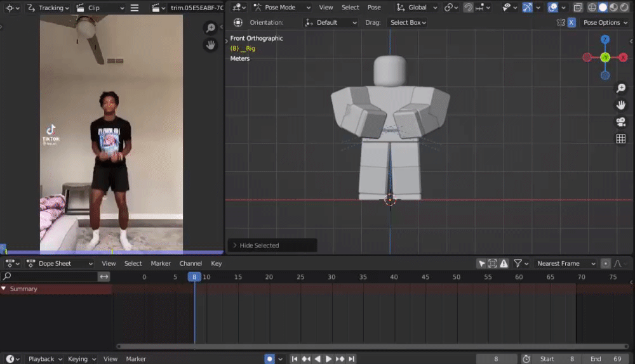
Task: Switch orthographic/perspective with the grid icon
Action: pyautogui.click(x=621, y=139)
